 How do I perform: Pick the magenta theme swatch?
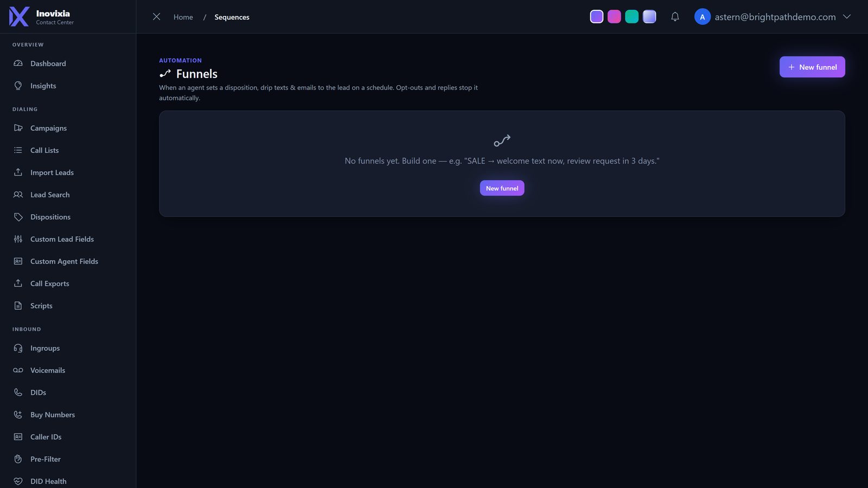pyautogui.click(x=614, y=17)
